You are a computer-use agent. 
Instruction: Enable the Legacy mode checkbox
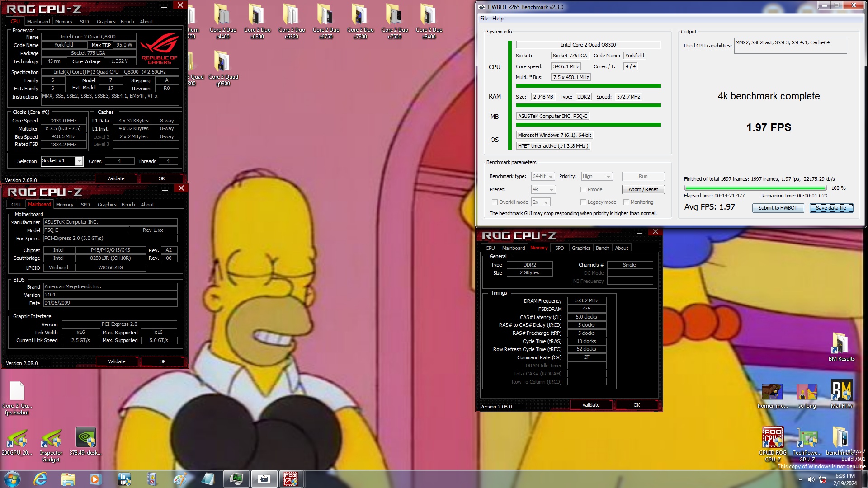pyautogui.click(x=583, y=202)
